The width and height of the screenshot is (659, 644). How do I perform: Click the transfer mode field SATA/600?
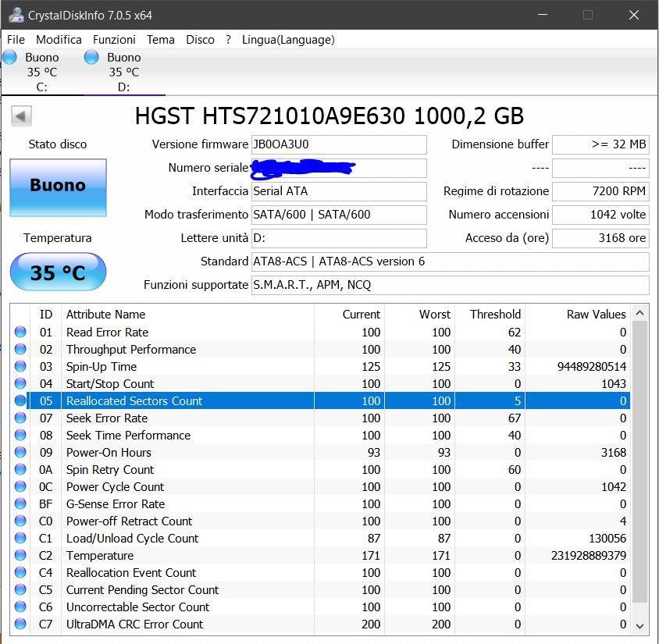click(x=339, y=215)
